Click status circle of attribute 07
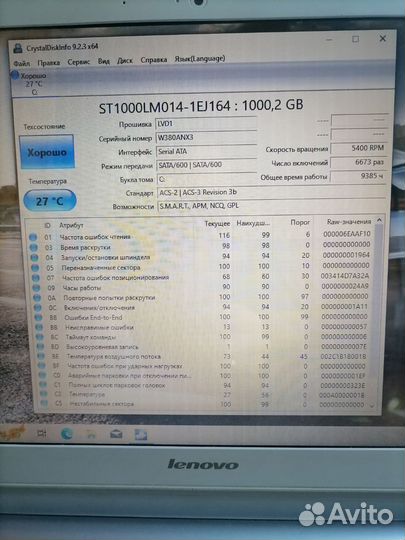Screen dimensions: 405x540 pyautogui.click(x=36, y=277)
